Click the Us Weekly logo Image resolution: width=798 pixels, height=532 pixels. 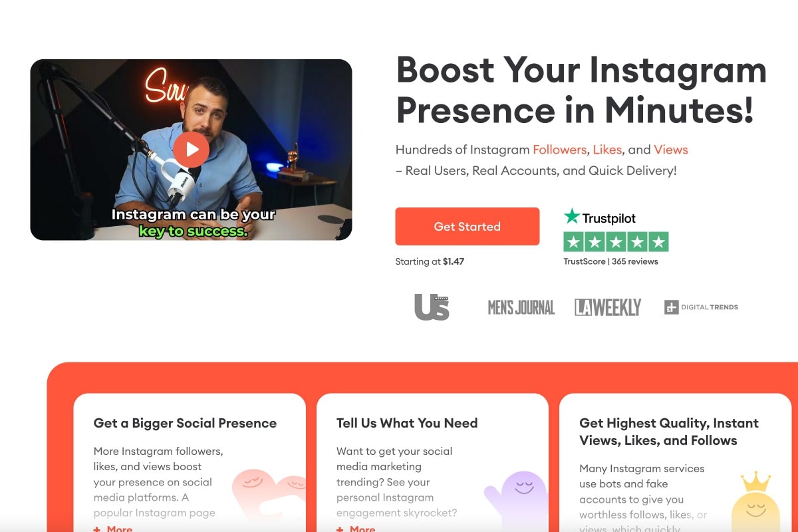tap(432, 307)
